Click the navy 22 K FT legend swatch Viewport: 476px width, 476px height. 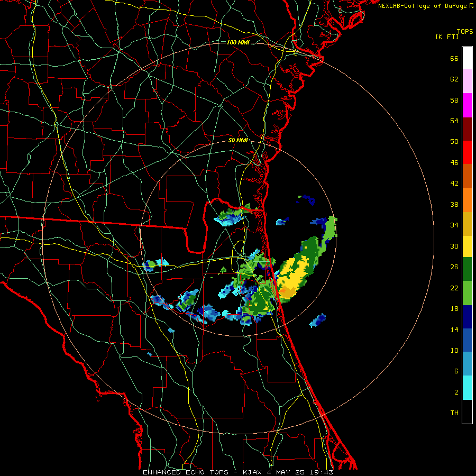[467, 317]
